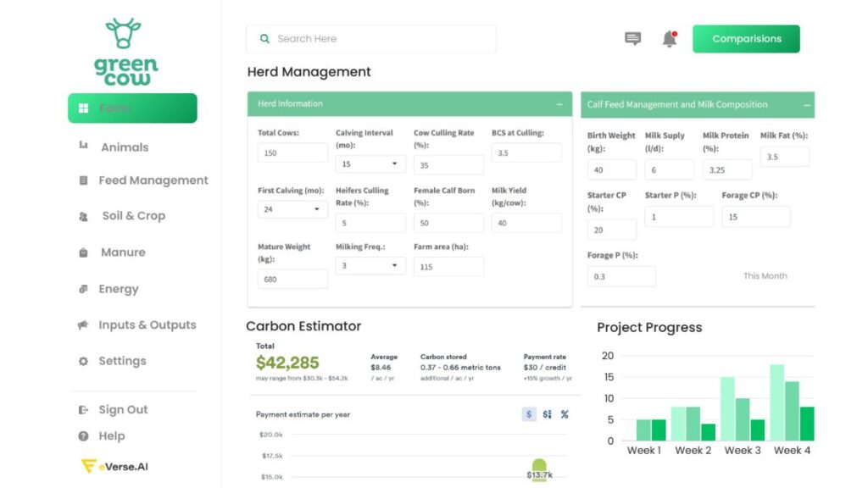Switch payment chart to percent view
Image resolution: width=868 pixels, height=488 pixels.
point(565,414)
